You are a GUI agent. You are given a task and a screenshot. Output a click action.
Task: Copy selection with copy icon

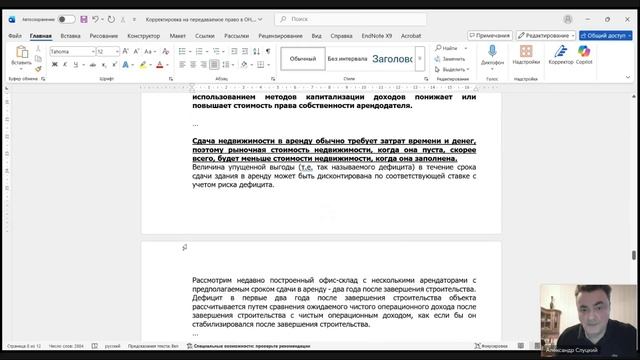[x=38, y=59]
